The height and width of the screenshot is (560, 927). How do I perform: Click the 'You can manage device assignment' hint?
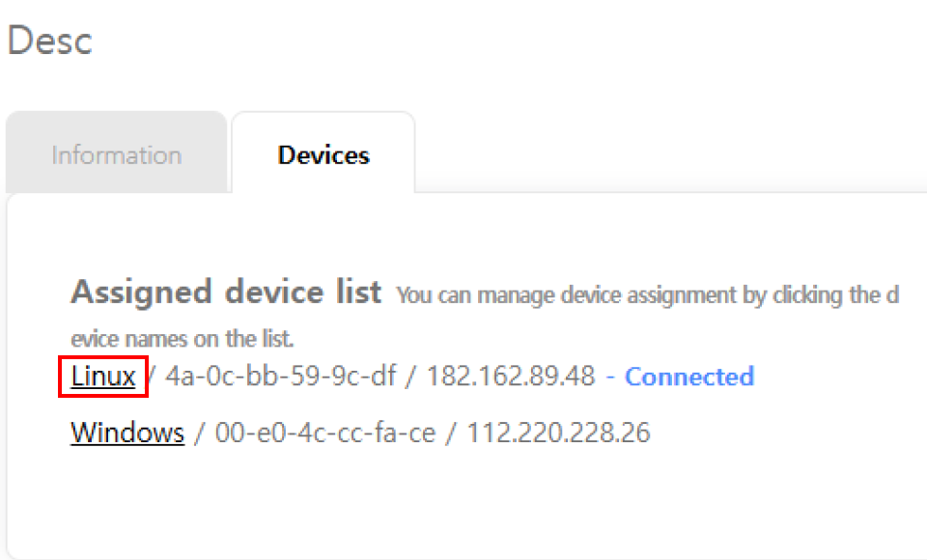(x=647, y=295)
